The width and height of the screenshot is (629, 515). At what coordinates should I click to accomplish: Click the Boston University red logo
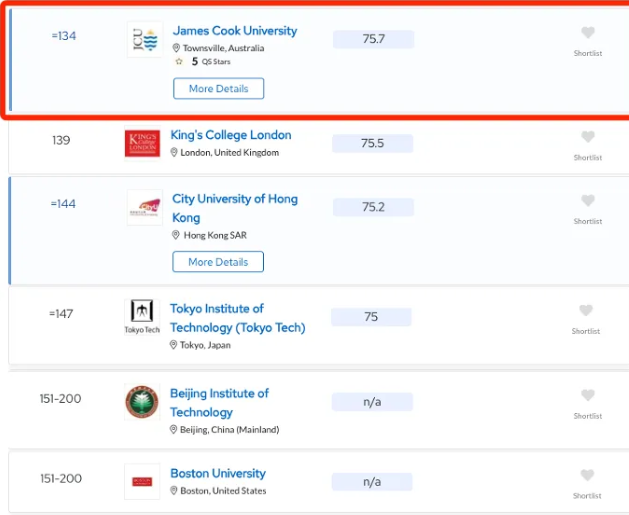(x=142, y=481)
